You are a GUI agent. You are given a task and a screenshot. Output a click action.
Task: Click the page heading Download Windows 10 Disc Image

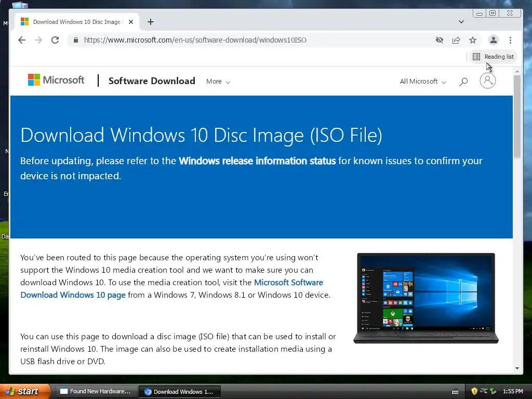[201, 135]
